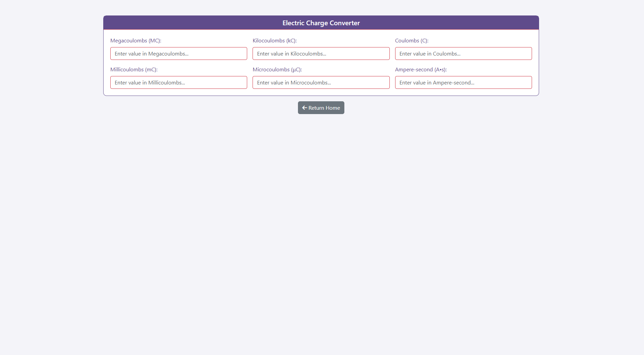Click the Megacoulombs (MC) label
The image size is (644, 355).
(x=136, y=41)
